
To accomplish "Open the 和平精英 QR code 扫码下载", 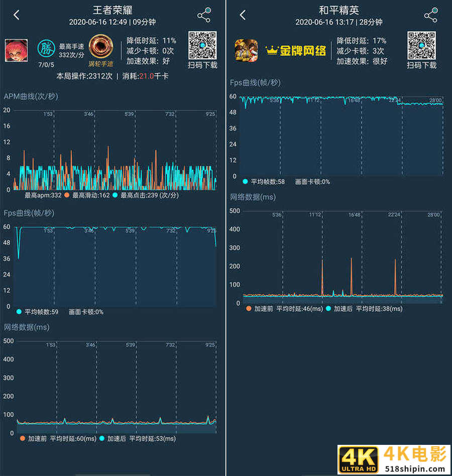I will (x=421, y=45).
